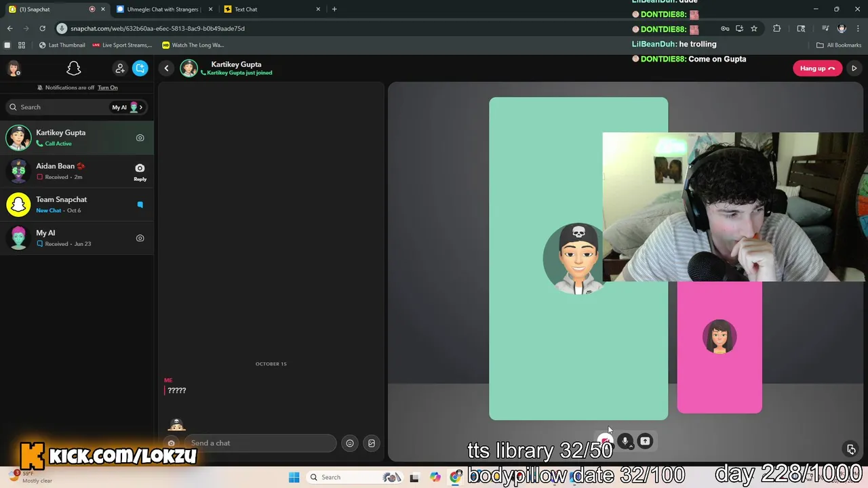Click new chat indicator on Team Snapchat row

pos(140,204)
